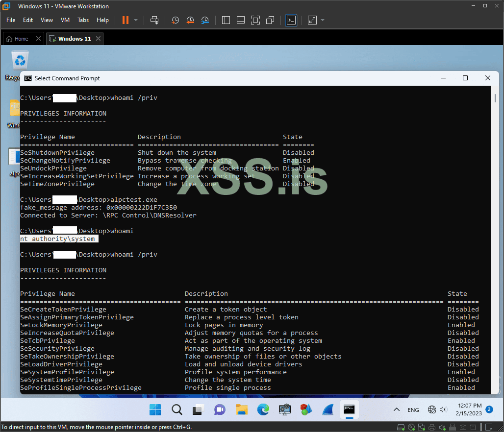Open the Wireshark shark fin icon
Viewport: 504px width, 432px height.
pos(328,409)
